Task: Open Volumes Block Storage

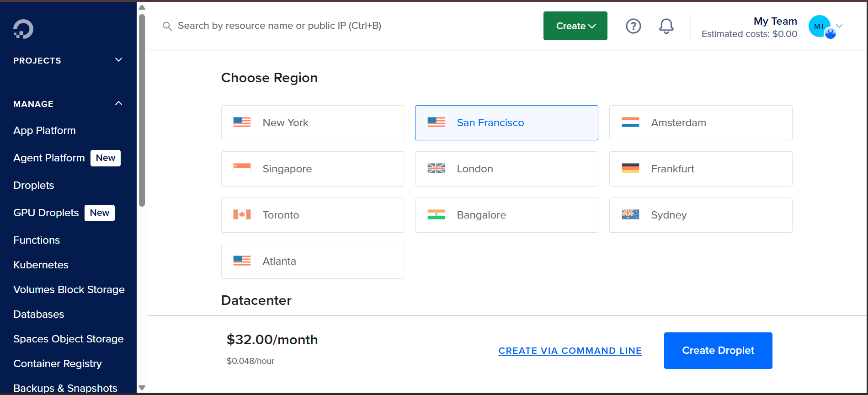Action: pos(69,289)
